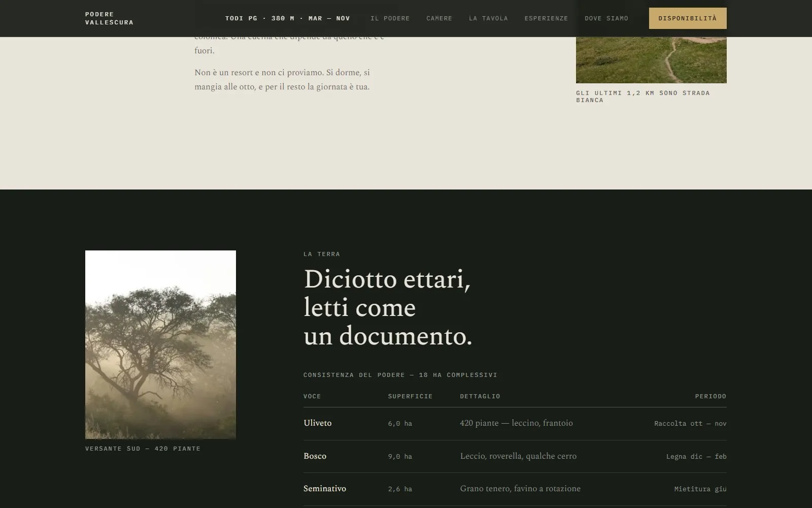Click the Bosco row label

315,456
